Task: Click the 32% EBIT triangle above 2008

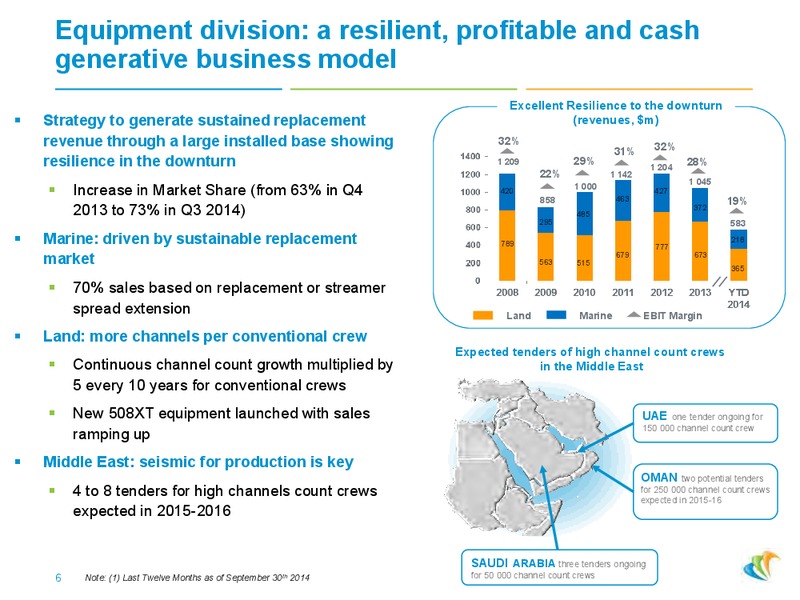Action: pyautogui.click(x=507, y=151)
